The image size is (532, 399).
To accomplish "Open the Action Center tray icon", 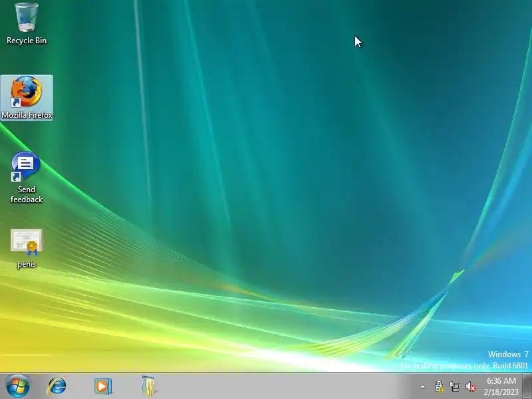I will (x=439, y=386).
